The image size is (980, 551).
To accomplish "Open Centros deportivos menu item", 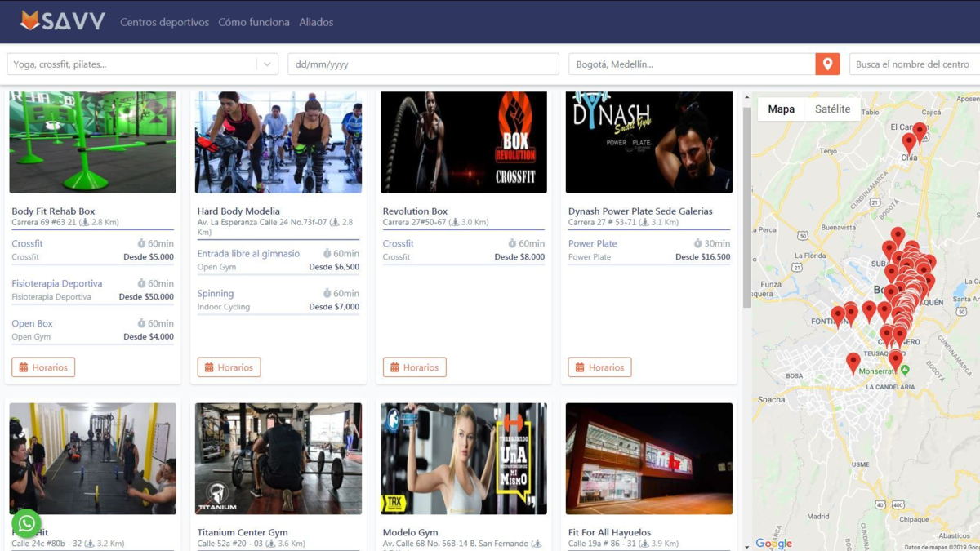I will click(164, 22).
